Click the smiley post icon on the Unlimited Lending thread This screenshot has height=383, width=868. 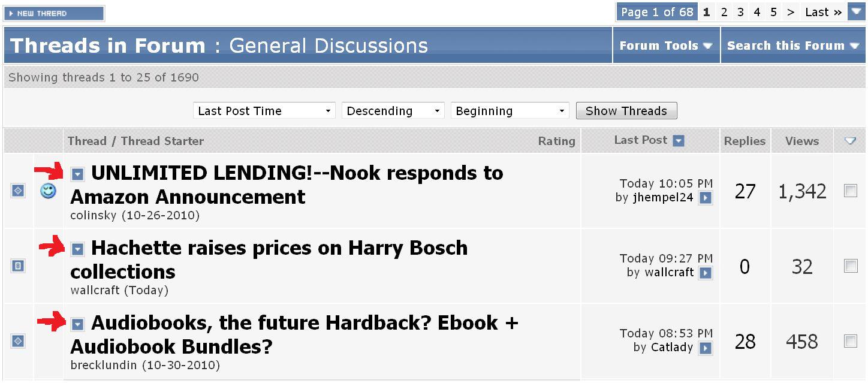(x=48, y=191)
